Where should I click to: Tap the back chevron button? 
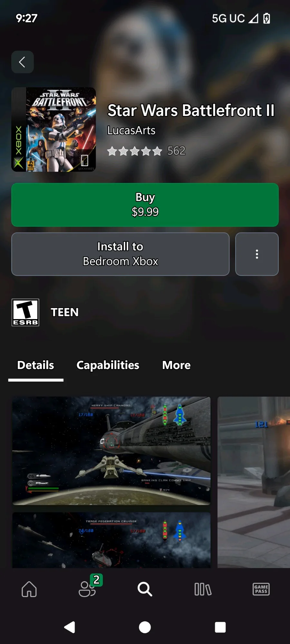click(23, 62)
